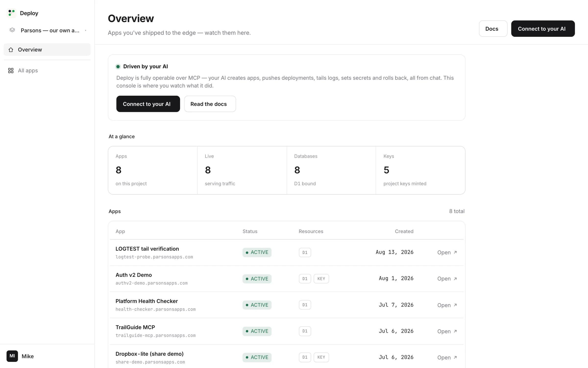Click the Deploy logo icon
Screen dimensions: 588x368
pyautogui.click(x=11, y=13)
